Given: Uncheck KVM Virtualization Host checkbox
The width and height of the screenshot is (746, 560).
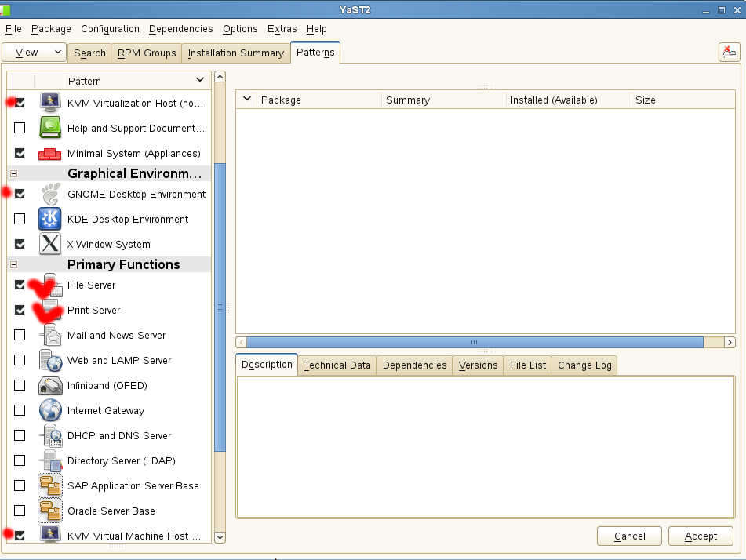Looking at the screenshot, I should 20,103.
